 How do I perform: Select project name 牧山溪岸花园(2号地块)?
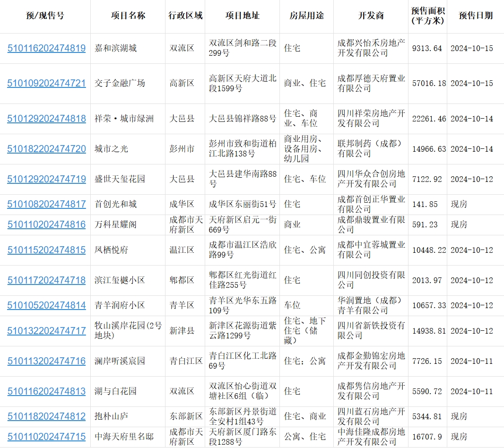[128, 331]
